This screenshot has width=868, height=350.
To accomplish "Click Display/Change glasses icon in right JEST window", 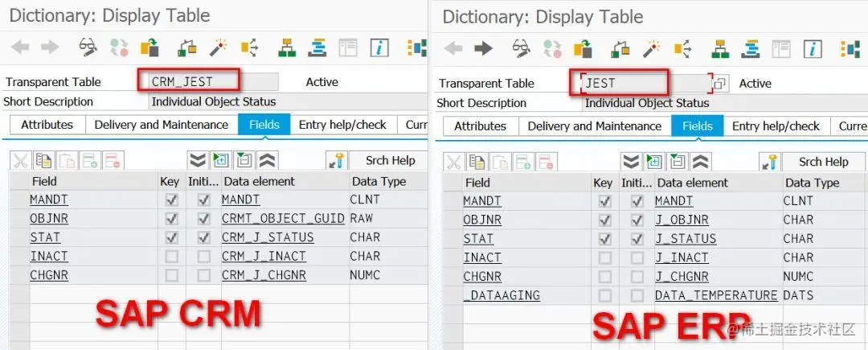I will click(x=522, y=49).
